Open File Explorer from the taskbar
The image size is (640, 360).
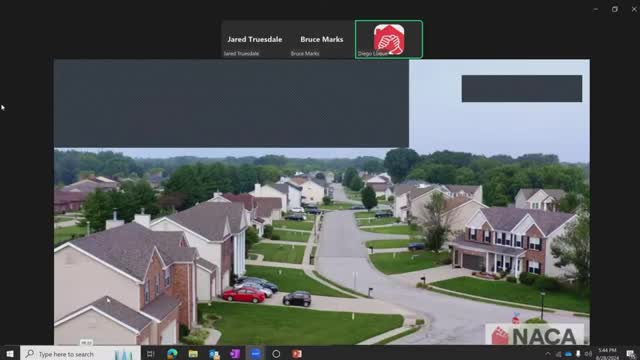click(x=193, y=354)
